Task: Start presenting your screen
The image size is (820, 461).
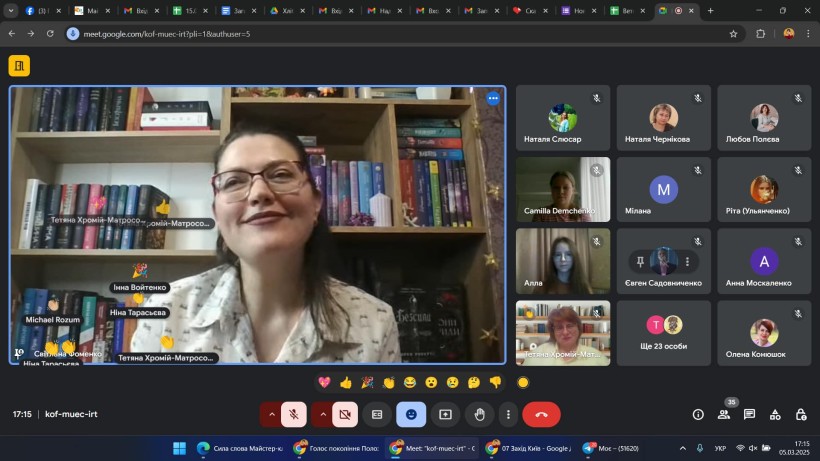Action: pos(446,414)
